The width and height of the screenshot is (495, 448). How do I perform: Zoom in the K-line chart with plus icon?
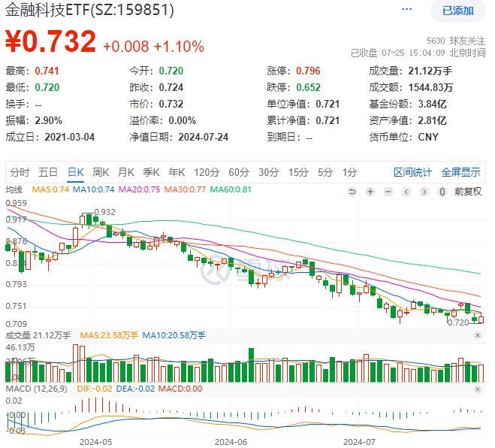(x=370, y=192)
